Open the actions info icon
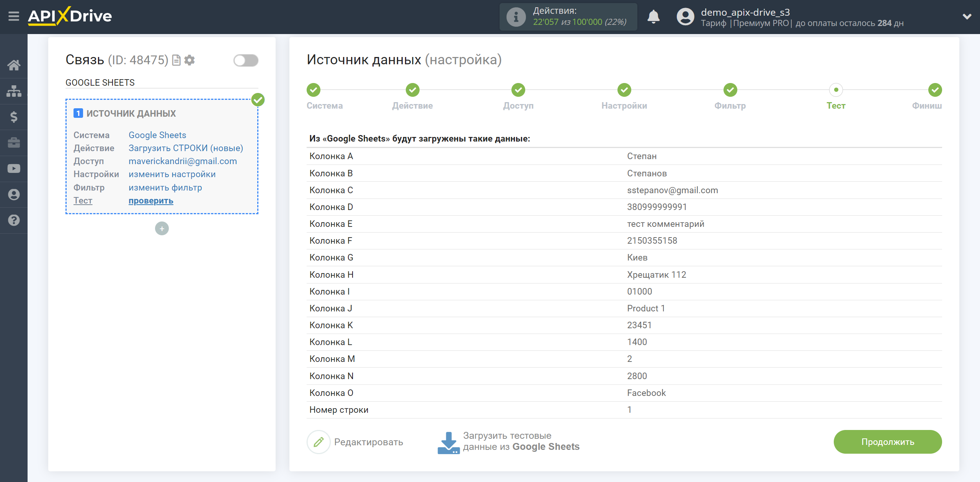980x482 pixels. (516, 17)
